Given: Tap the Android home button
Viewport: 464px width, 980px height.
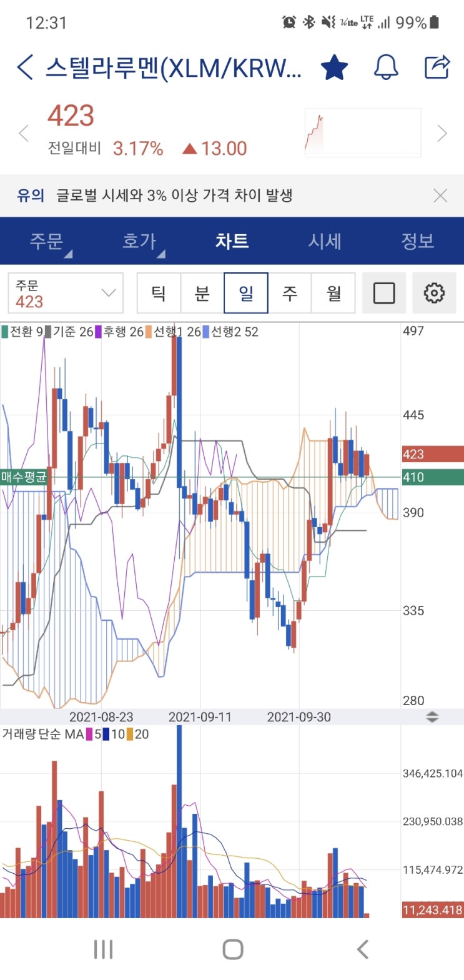Looking at the screenshot, I should (232, 949).
